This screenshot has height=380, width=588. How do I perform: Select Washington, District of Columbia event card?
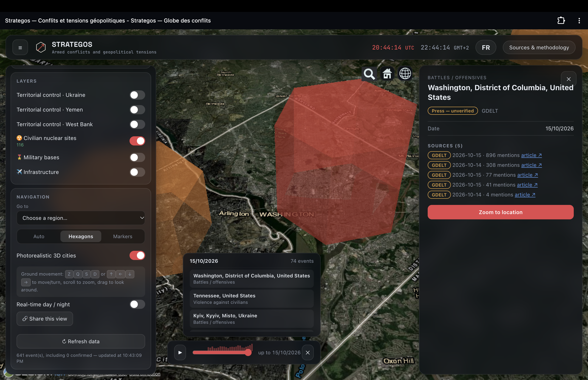click(252, 279)
